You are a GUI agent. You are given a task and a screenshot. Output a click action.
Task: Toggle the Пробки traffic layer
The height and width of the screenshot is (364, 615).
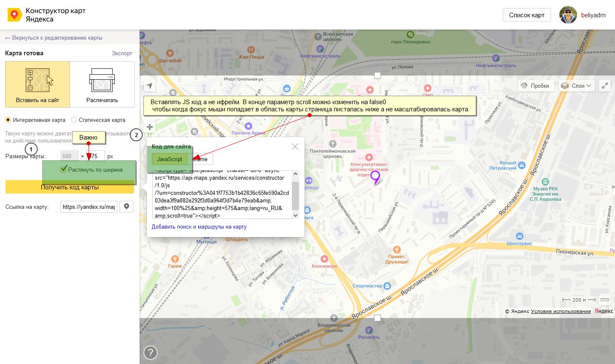click(535, 86)
